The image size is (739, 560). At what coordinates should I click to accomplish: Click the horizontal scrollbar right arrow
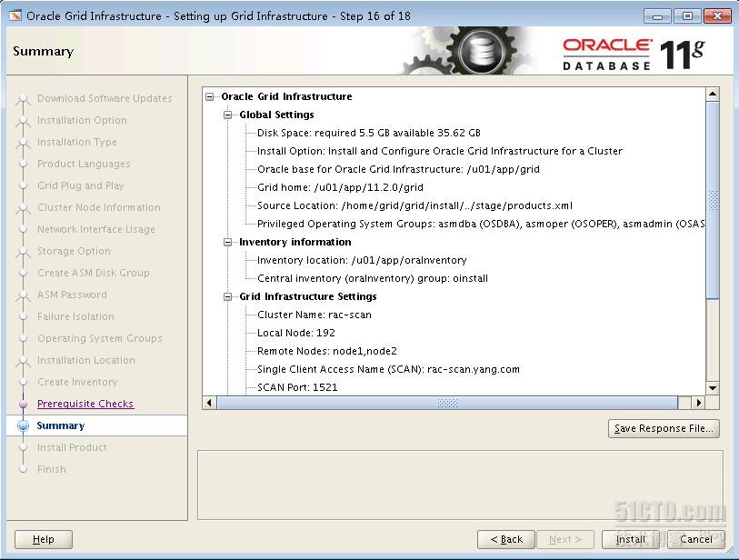point(698,403)
